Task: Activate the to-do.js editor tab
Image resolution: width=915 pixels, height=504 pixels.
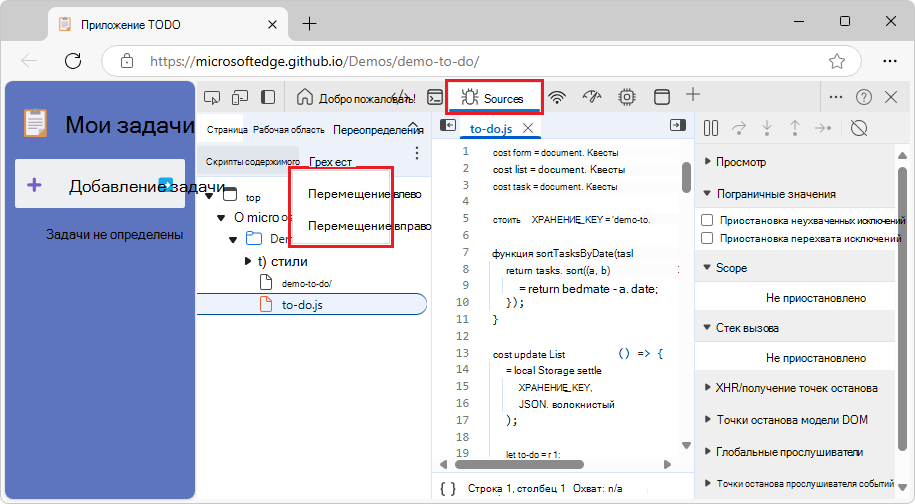Action: [491, 128]
